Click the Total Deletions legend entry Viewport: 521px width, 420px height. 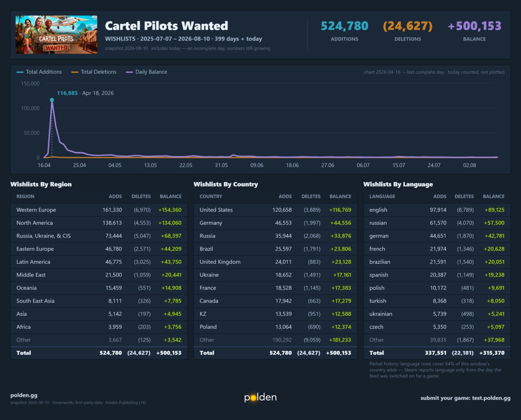[94, 72]
